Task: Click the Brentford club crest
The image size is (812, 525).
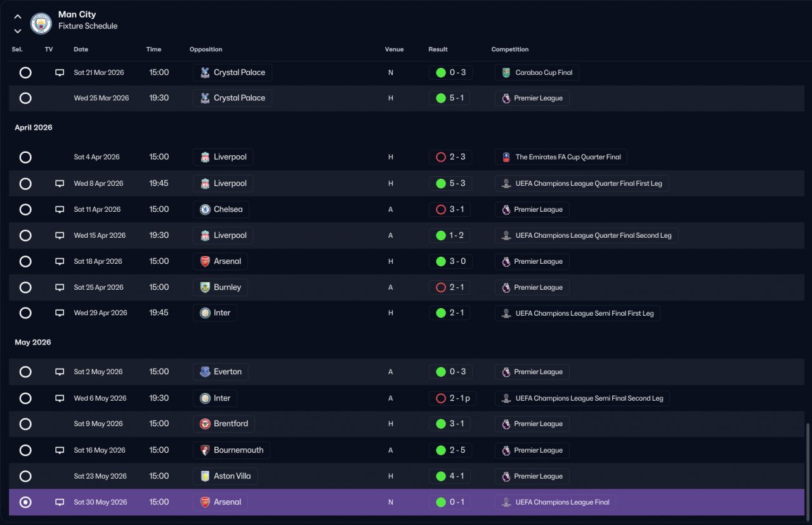Action: (205, 424)
